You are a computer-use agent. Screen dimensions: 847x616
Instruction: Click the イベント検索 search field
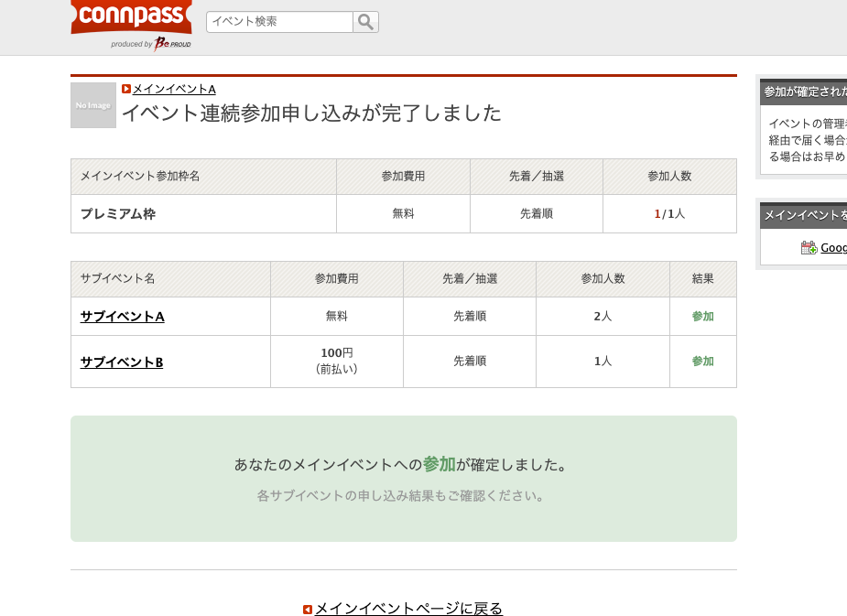pos(275,21)
